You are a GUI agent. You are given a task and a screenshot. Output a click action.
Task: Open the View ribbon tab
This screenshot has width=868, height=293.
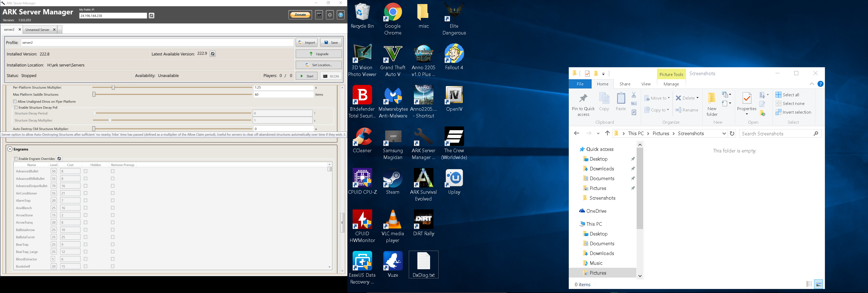coord(646,84)
